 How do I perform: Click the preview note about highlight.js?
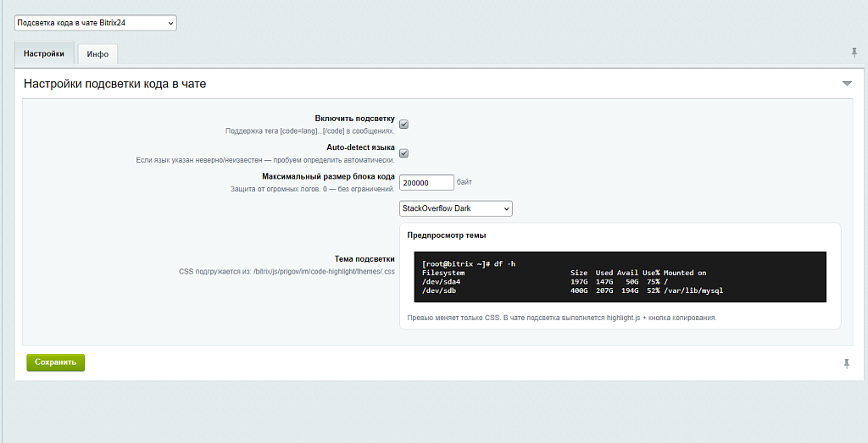pos(562,318)
